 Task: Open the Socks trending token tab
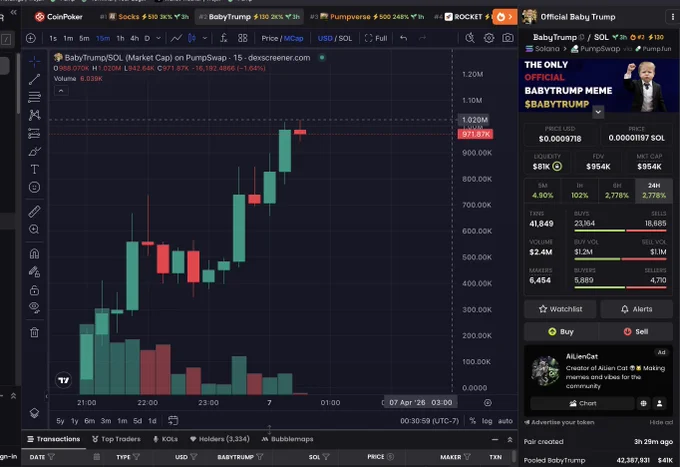[x=145, y=17]
